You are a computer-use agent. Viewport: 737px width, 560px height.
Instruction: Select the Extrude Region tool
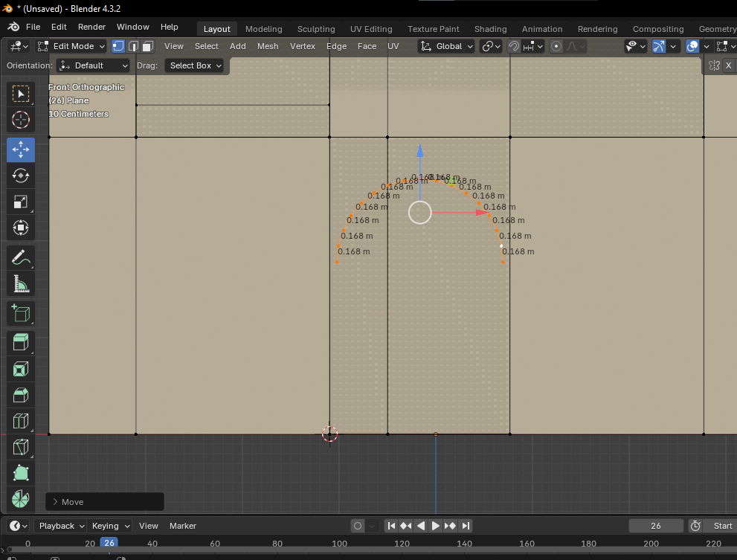(21, 342)
